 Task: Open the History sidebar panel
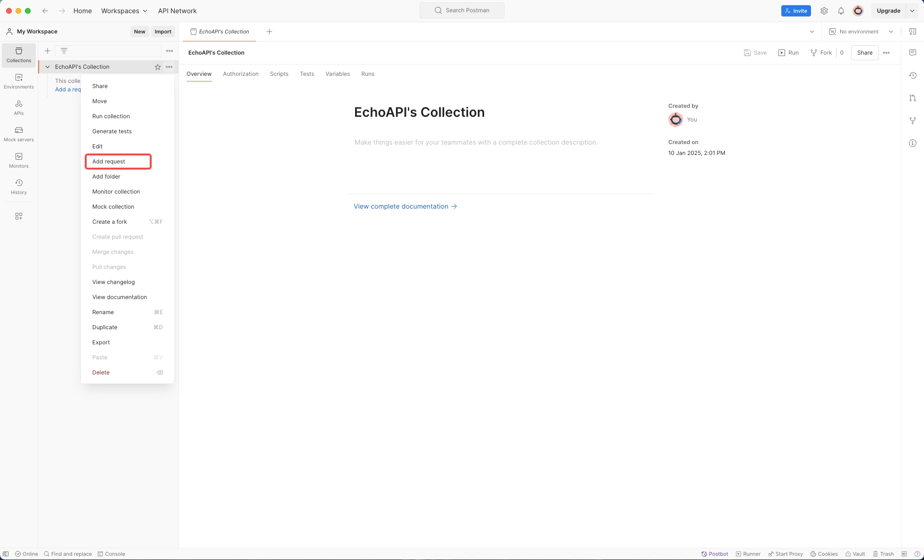tap(19, 187)
